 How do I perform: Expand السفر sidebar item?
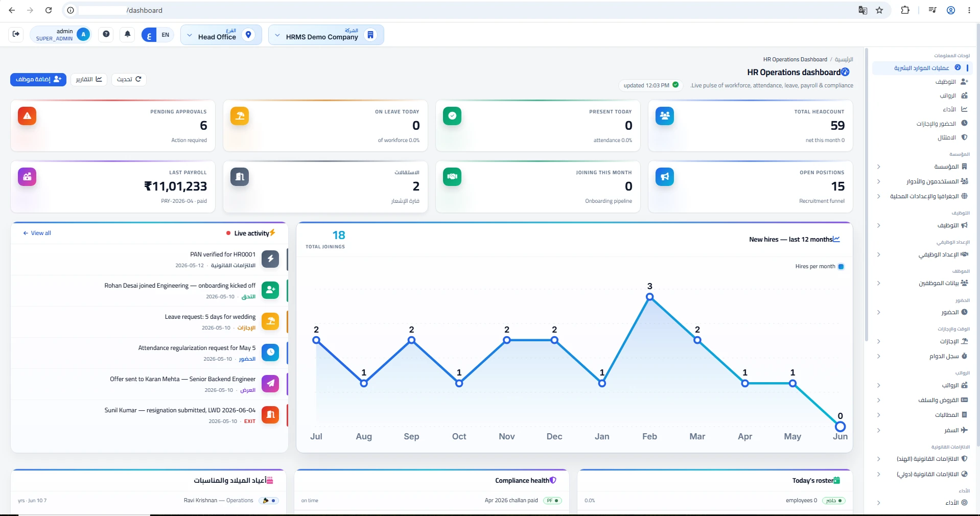pyautogui.click(x=923, y=430)
